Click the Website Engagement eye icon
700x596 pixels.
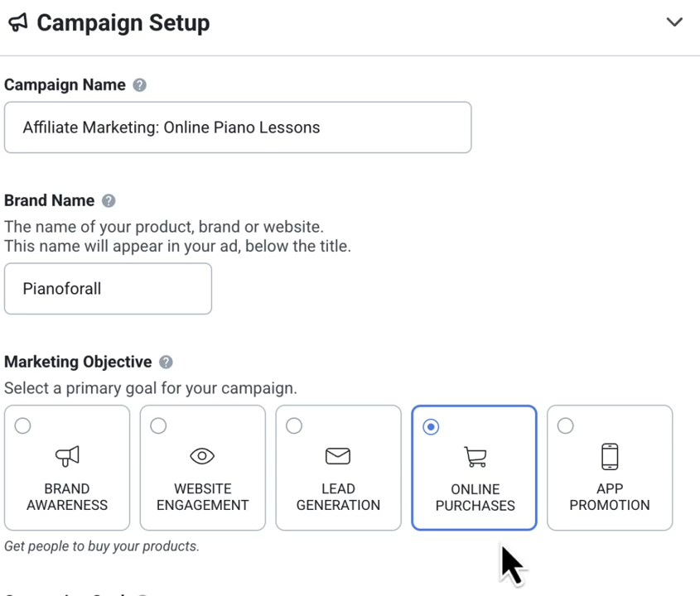point(202,455)
